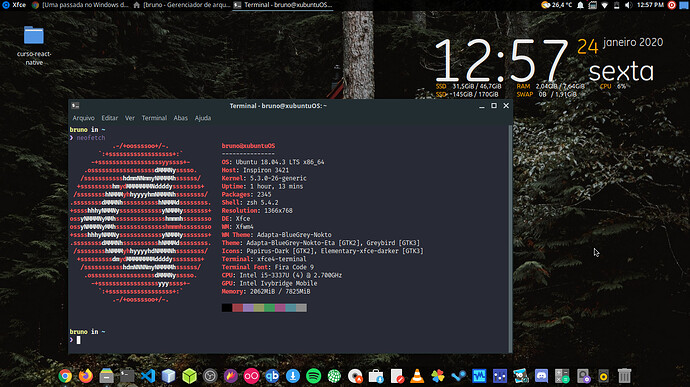The width and height of the screenshot is (690, 387).
Task: Open the software store bag icon
Action: 376,376
